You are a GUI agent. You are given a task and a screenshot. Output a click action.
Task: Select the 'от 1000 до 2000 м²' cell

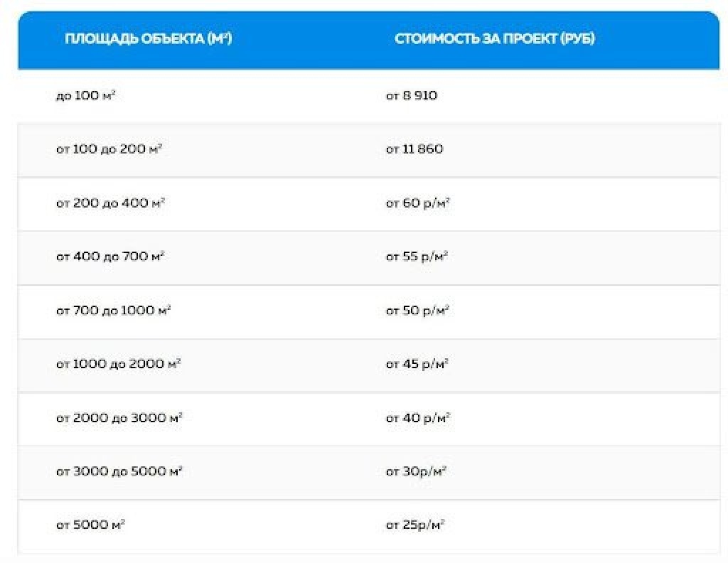tap(118, 364)
